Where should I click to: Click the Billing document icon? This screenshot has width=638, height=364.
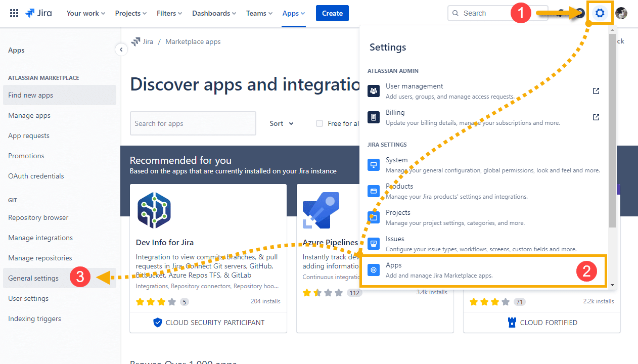374,117
